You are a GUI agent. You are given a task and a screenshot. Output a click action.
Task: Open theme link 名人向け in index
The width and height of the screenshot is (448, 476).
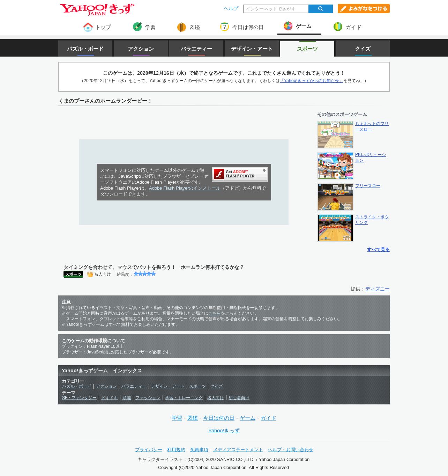[216, 398]
